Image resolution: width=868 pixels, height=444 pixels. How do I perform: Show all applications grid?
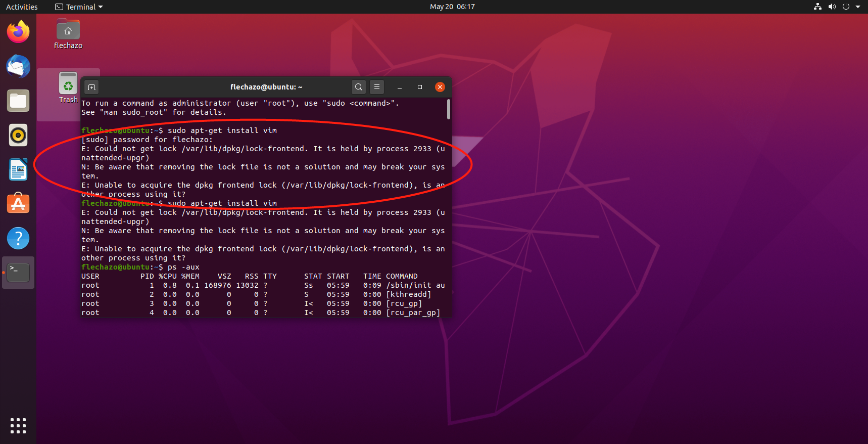18,425
